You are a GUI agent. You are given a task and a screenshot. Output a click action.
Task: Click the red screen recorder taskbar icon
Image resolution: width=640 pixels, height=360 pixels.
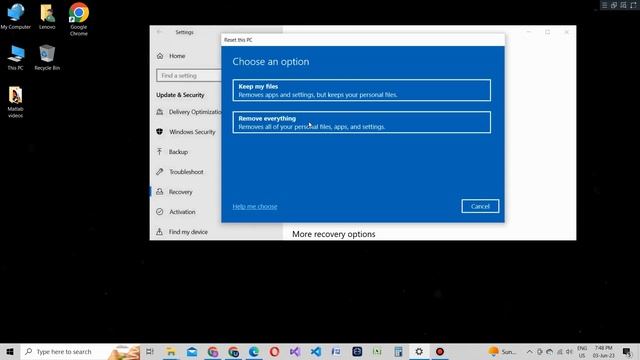coord(440,351)
